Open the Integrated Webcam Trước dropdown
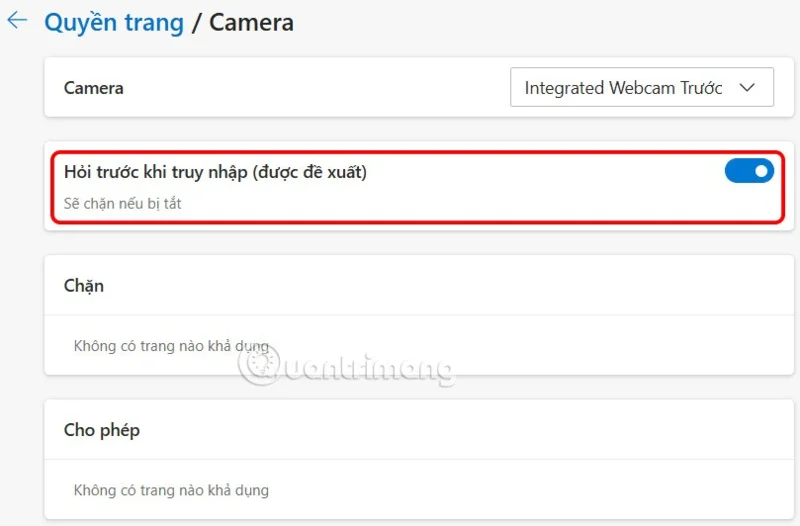 pyautogui.click(x=640, y=88)
